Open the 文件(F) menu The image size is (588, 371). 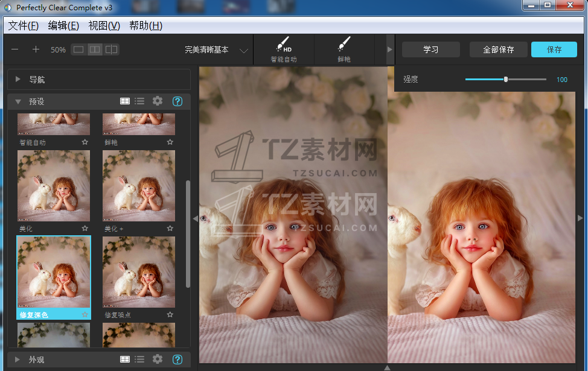click(x=24, y=25)
